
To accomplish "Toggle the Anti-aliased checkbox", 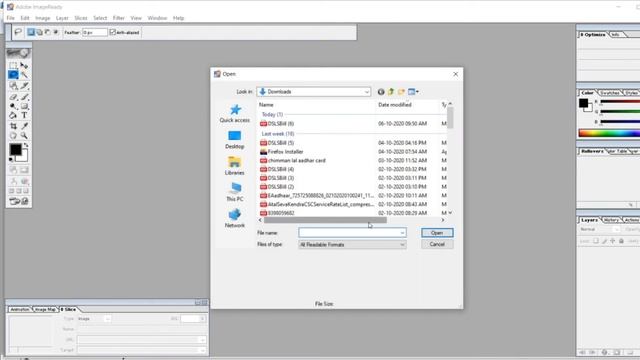I will click(113, 32).
